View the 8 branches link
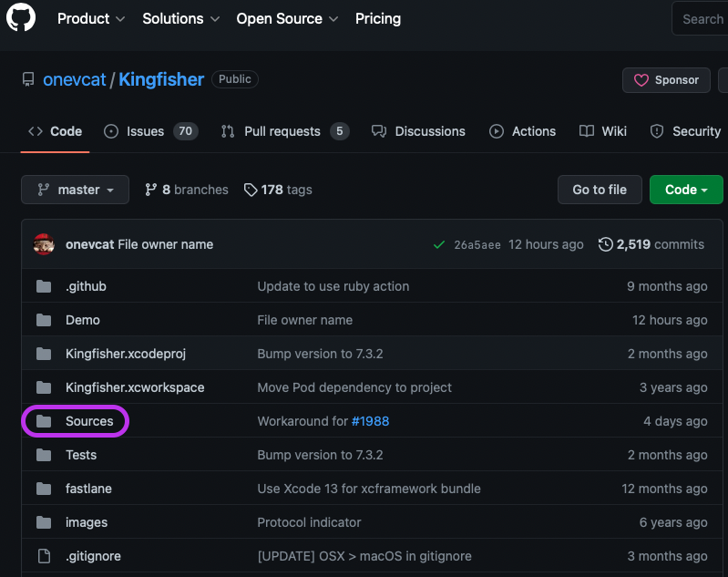Screen dimensions: 728x577 coord(187,190)
